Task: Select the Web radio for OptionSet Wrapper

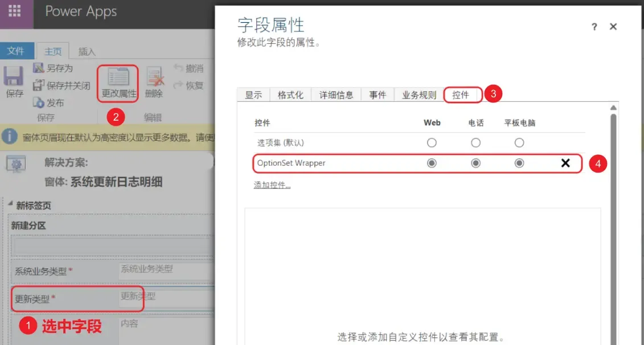Action: click(x=432, y=163)
